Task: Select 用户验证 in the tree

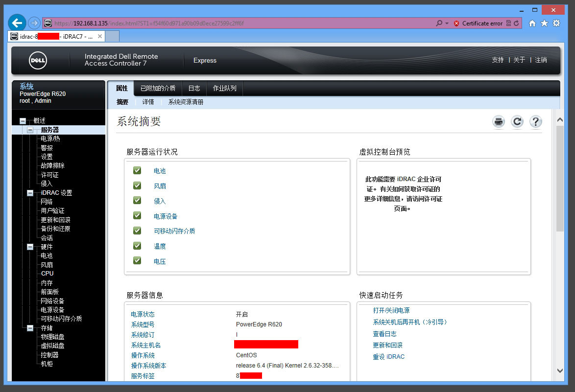Action: 52,210
